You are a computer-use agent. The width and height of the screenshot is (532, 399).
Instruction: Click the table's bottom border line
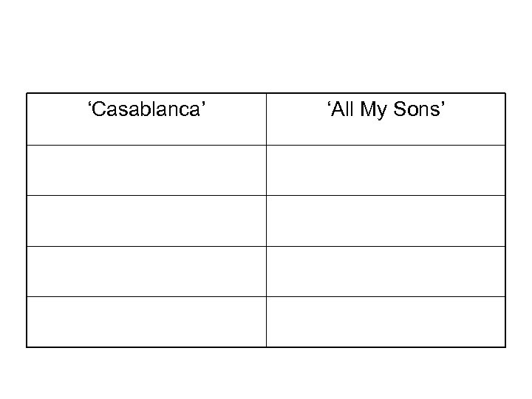pyautogui.click(x=266, y=347)
